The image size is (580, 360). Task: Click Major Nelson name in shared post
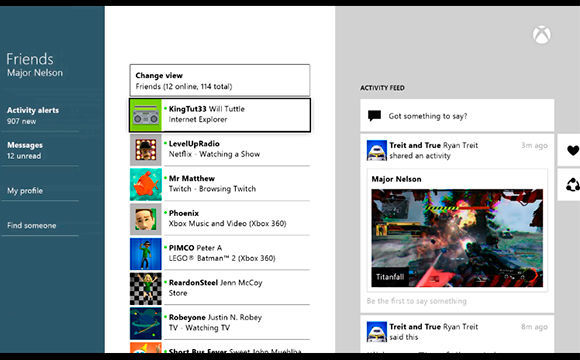tap(396, 179)
